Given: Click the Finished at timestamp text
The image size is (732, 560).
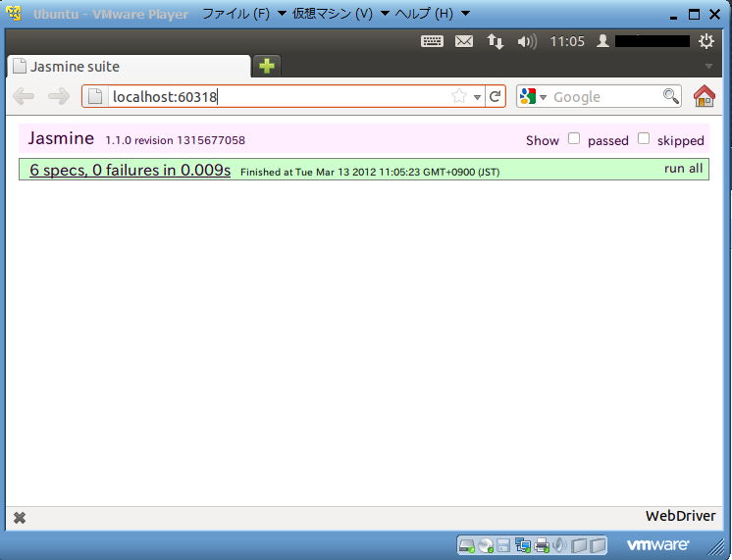Looking at the screenshot, I should (370, 173).
